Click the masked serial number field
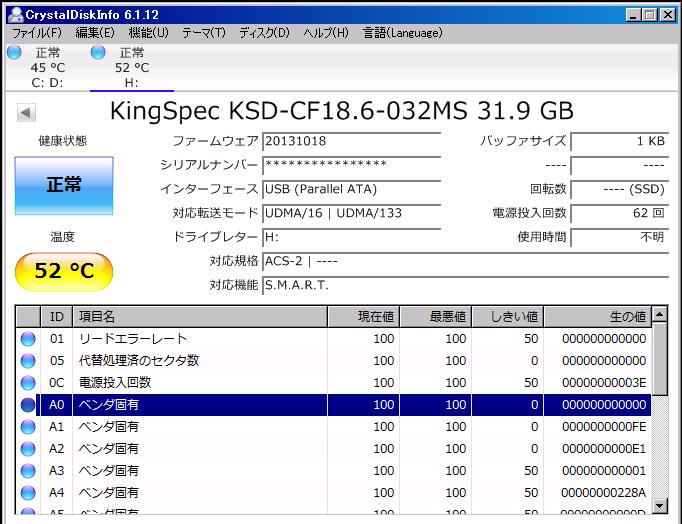The height and width of the screenshot is (524, 682). point(351,165)
